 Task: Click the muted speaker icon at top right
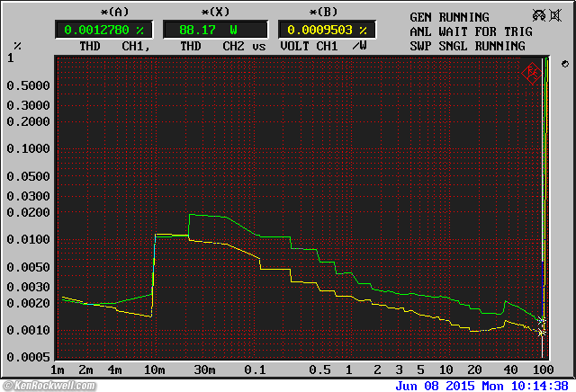click(x=560, y=15)
